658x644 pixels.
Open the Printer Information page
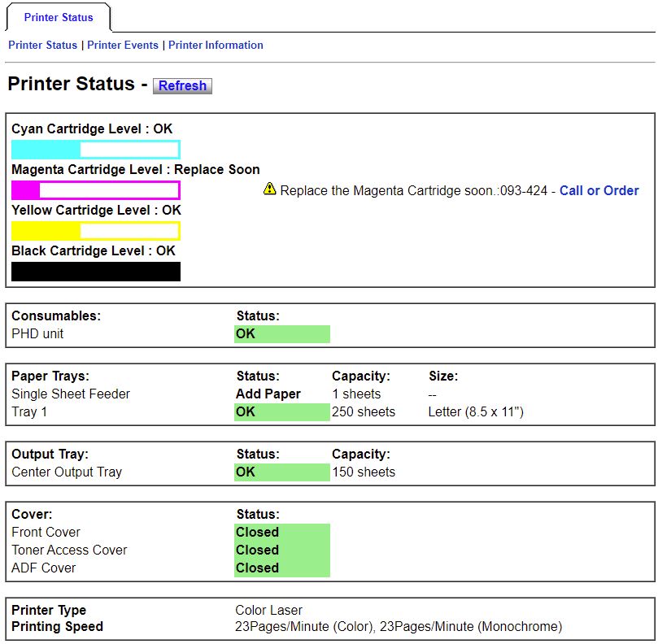click(214, 45)
